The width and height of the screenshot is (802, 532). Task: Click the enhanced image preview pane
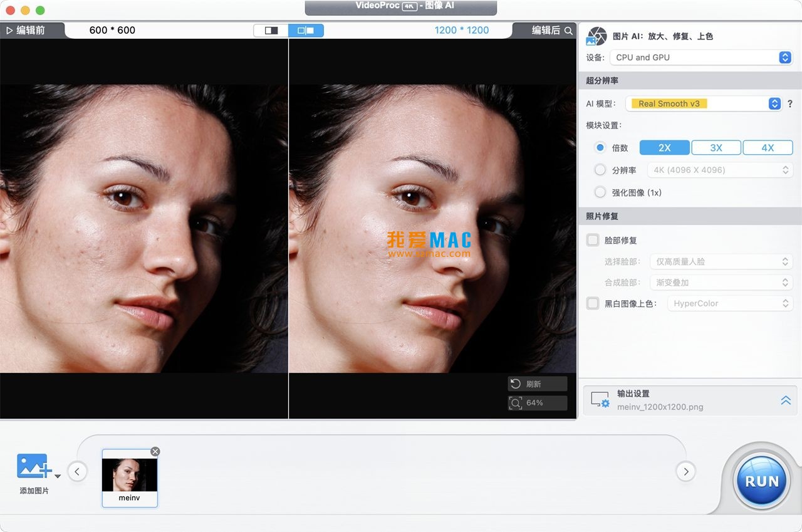click(x=432, y=229)
